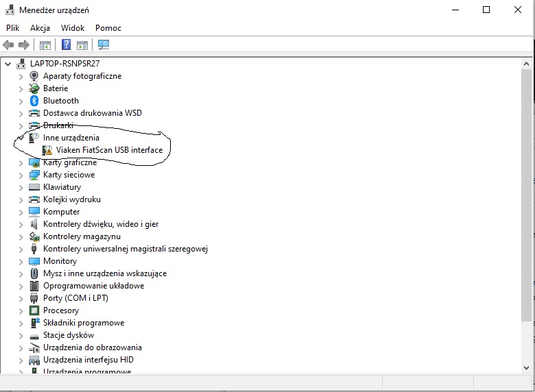Click the Stacje dysków drive icon

[x=34, y=336]
